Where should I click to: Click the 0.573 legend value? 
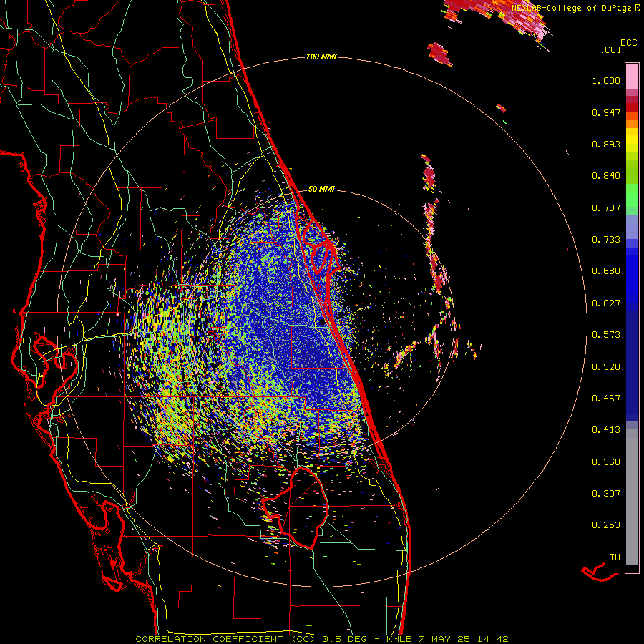(x=606, y=335)
